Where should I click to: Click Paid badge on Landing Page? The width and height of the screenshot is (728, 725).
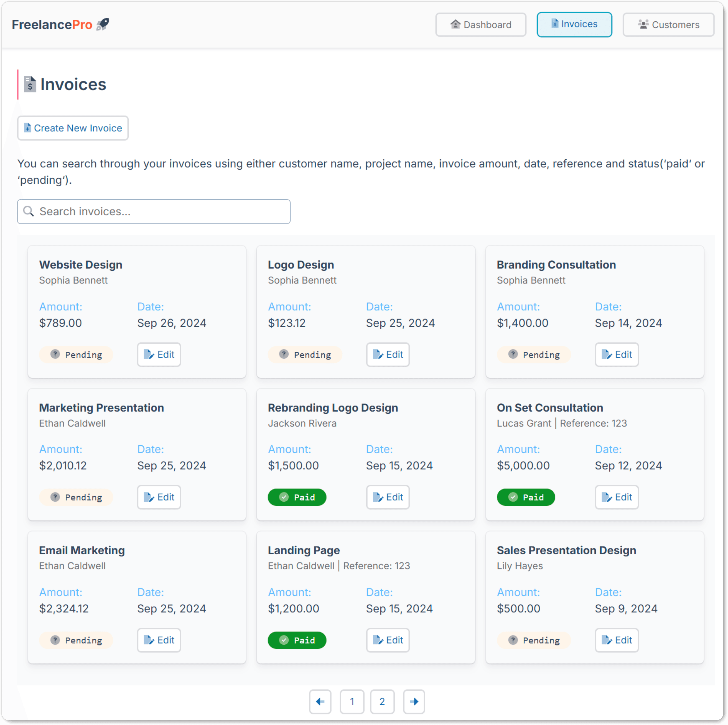297,640
